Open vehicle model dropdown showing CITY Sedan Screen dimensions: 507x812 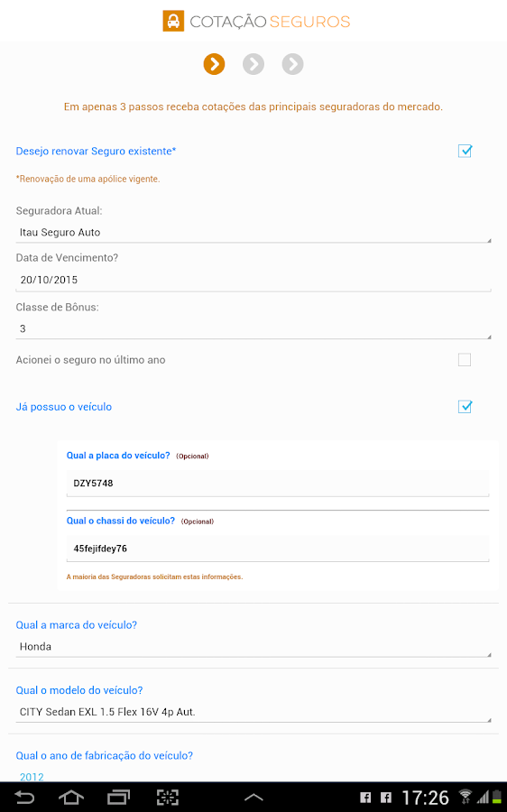pyautogui.click(x=253, y=712)
